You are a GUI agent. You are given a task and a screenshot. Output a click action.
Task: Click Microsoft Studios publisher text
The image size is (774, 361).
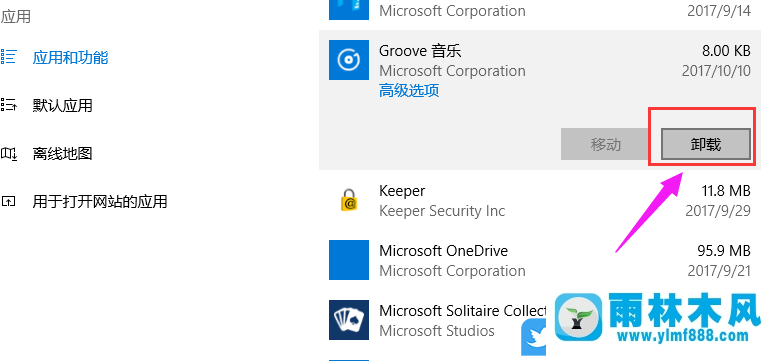point(436,331)
